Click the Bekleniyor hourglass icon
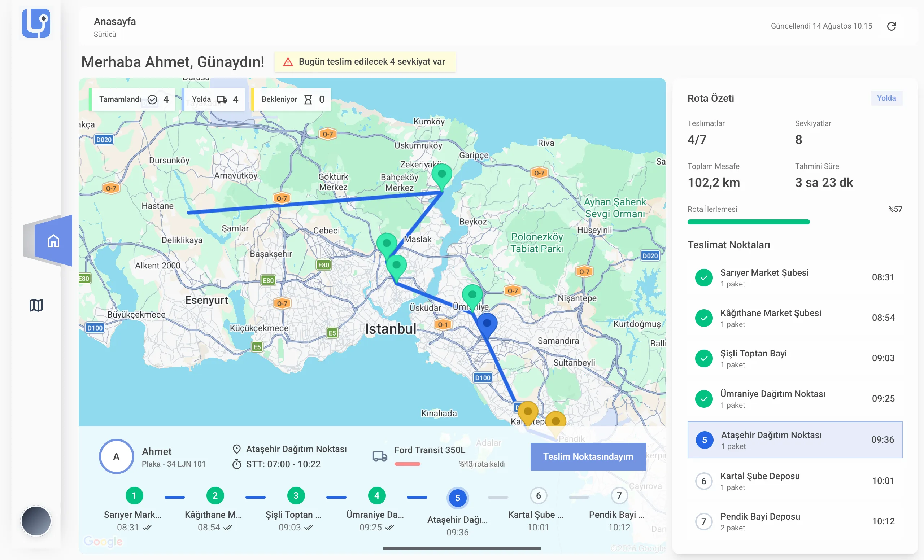 [x=308, y=99]
